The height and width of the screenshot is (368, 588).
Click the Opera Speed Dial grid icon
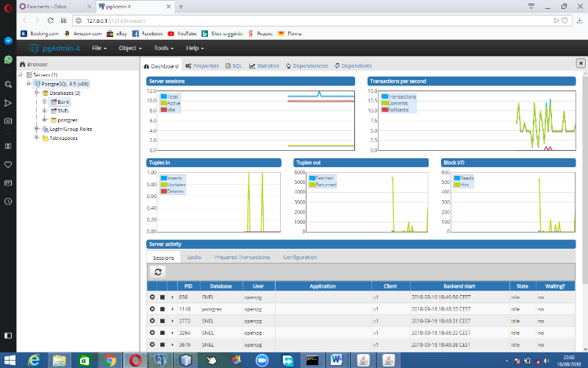pos(8,146)
